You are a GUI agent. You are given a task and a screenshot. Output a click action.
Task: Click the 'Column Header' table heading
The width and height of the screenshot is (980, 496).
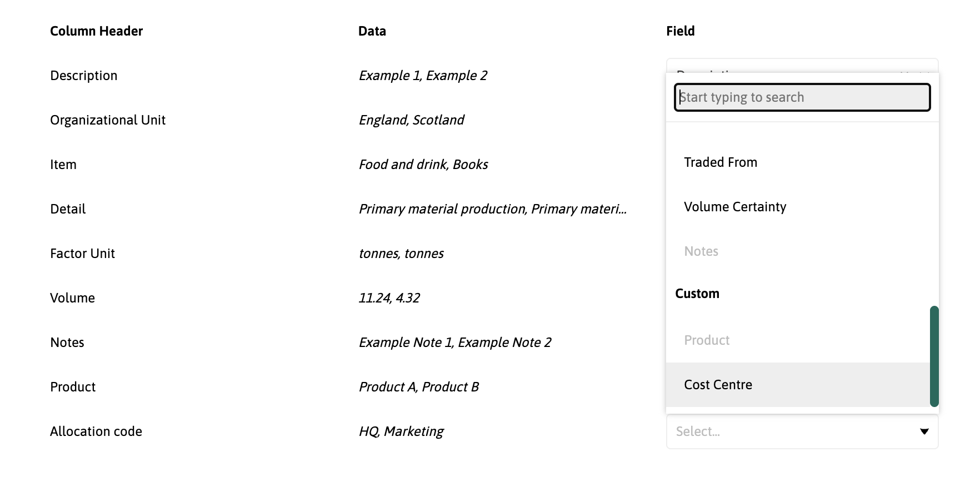[x=96, y=31]
